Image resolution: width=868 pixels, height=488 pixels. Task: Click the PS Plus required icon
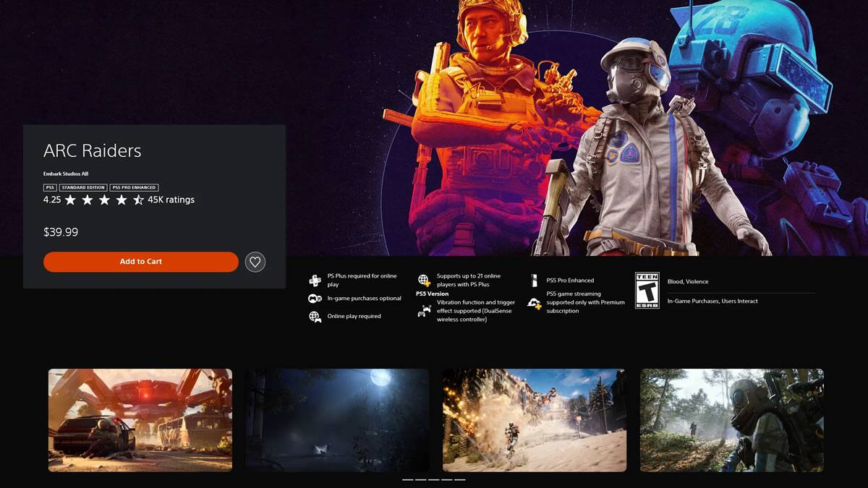[315, 281]
